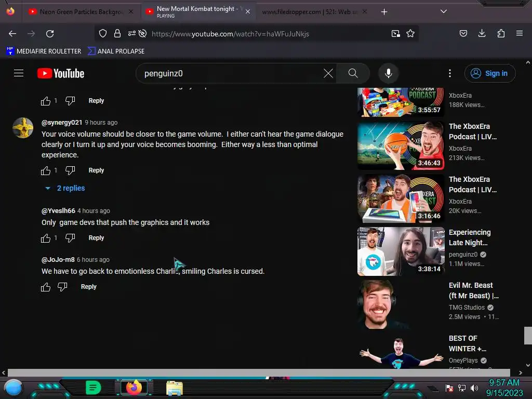This screenshot has width=532, height=399.
Task: Open the @JoJo-m8 channel link
Action: pyautogui.click(x=58, y=260)
